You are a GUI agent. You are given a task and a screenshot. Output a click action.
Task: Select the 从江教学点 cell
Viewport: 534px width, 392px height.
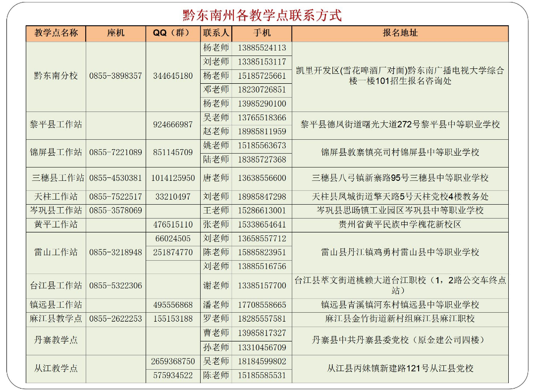pos(56,368)
